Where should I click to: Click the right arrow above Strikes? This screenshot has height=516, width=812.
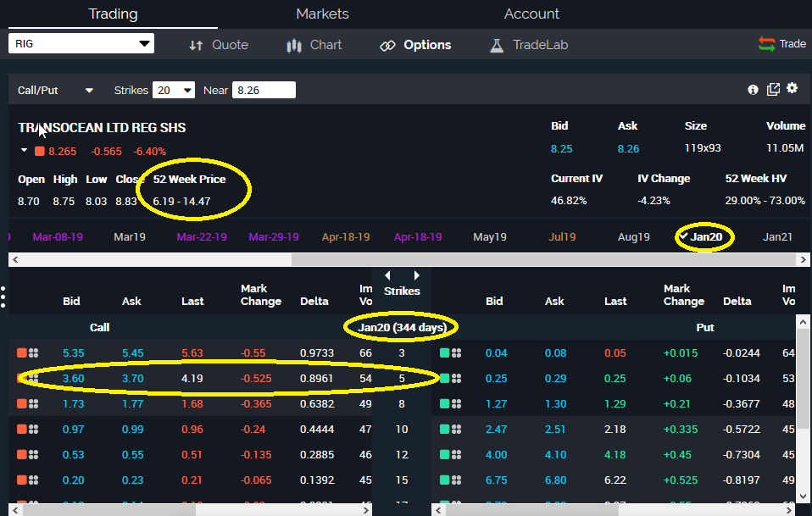pyautogui.click(x=416, y=276)
